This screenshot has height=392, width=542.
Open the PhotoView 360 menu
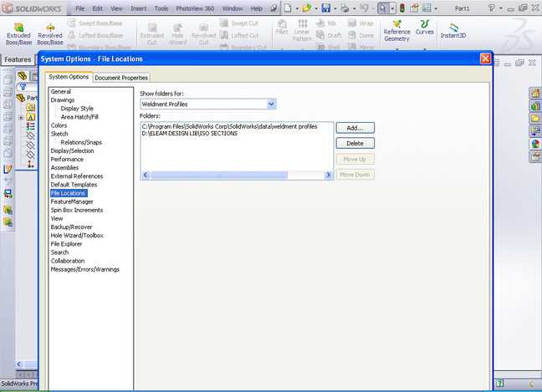(195, 8)
